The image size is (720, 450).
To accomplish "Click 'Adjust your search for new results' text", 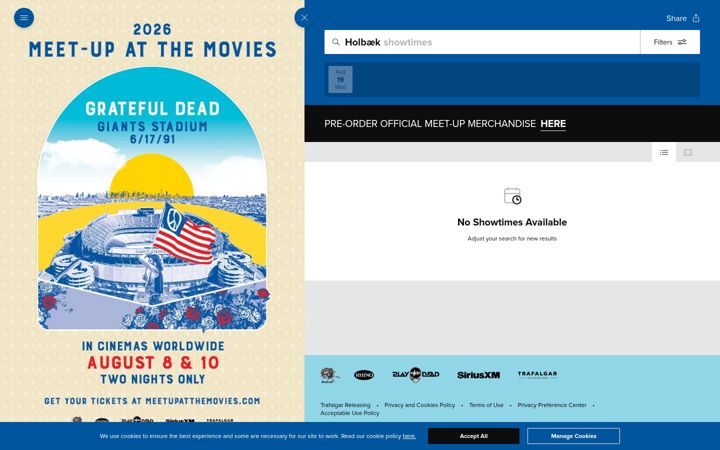I will pyautogui.click(x=512, y=238).
